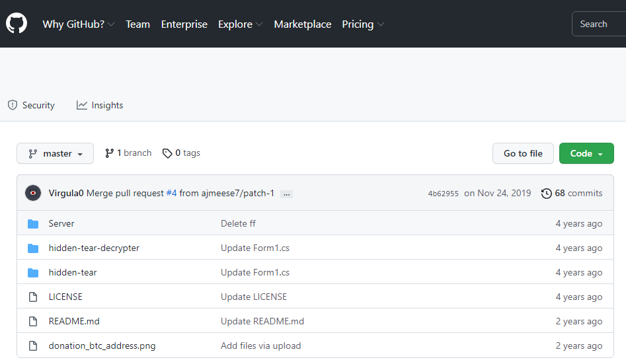Click the Server folder icon
Image resolution: width=626 pixels, height=364 pixels.
pyautogui.click(x=33, y=224)
